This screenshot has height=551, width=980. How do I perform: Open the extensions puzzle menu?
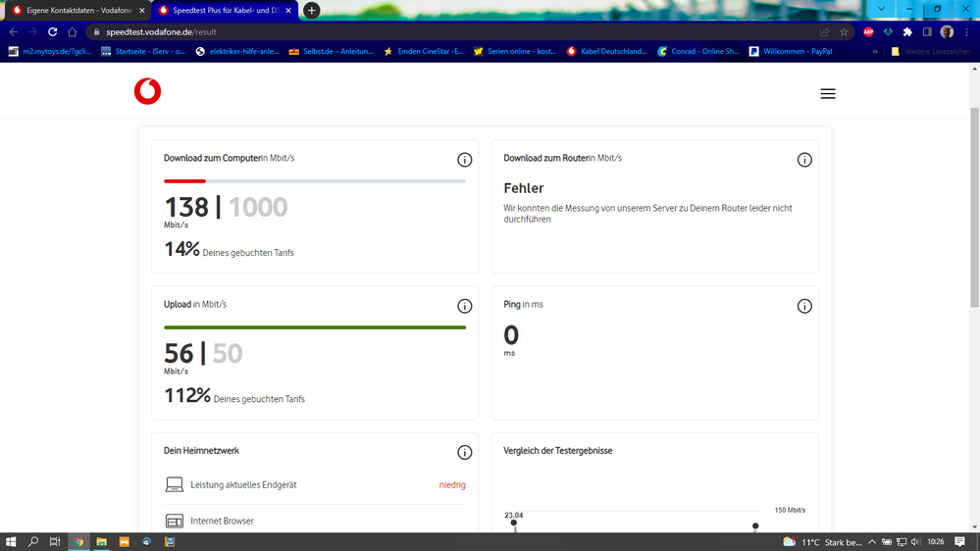(907, 31)
